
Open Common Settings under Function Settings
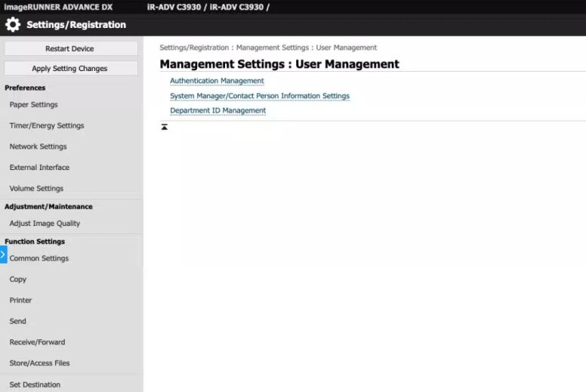coord(39,258)
